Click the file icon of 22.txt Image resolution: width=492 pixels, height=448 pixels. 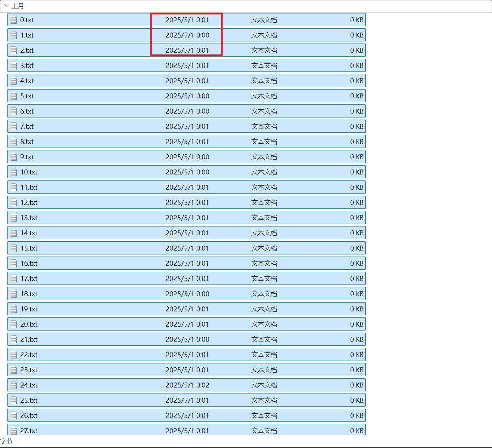pos(14,355)
